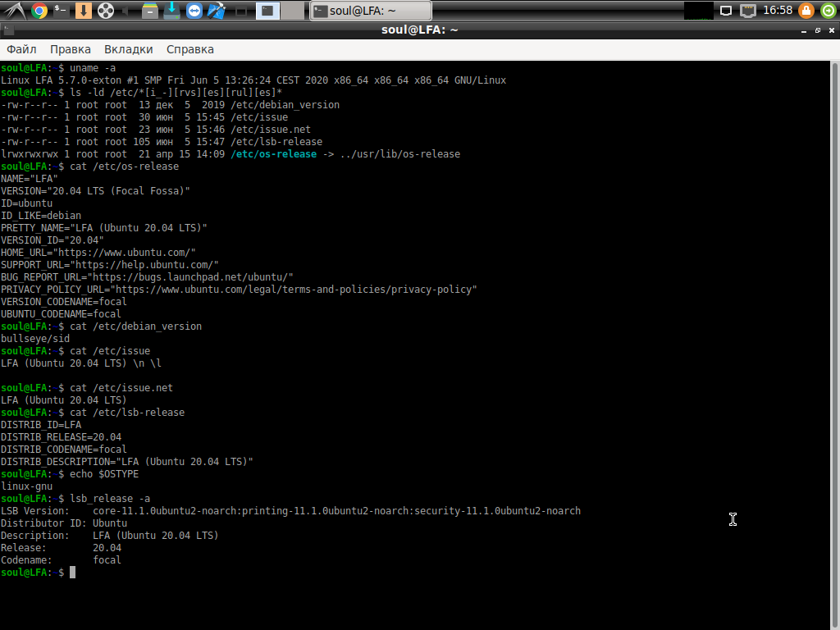
Task: Click the SUPPORT_URL help.ubuntu.com line
Action: (110, 265)
